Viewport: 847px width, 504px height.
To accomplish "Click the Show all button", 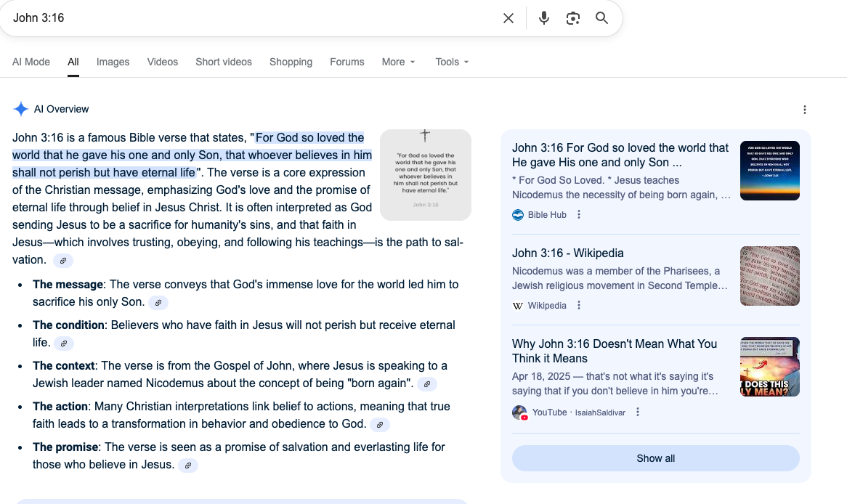I will coord(655,458).
